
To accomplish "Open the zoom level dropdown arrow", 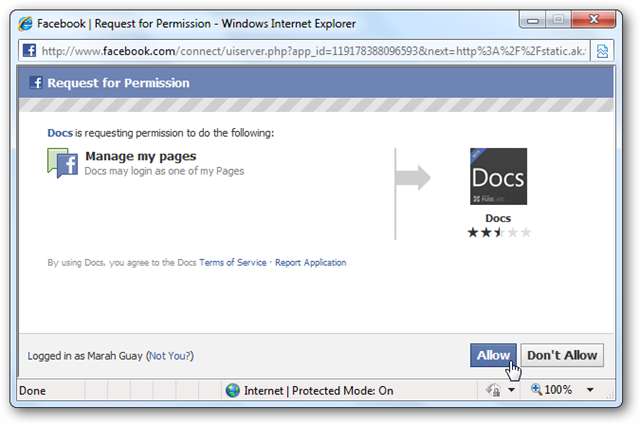I will coord(589,390).
